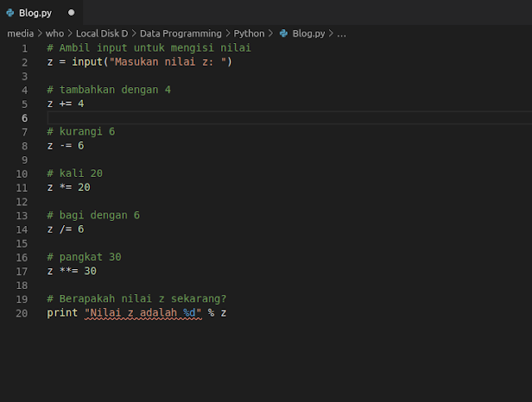Click comment '# kali 20'
This screenshot has height=402, width=532.
tap(75, 174)
